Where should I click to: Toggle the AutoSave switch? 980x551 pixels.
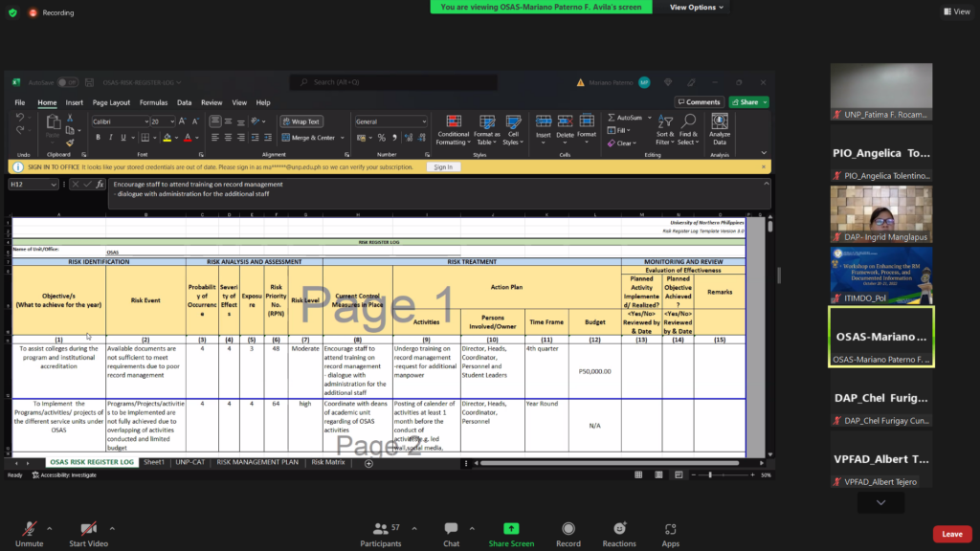pos(67,82)
